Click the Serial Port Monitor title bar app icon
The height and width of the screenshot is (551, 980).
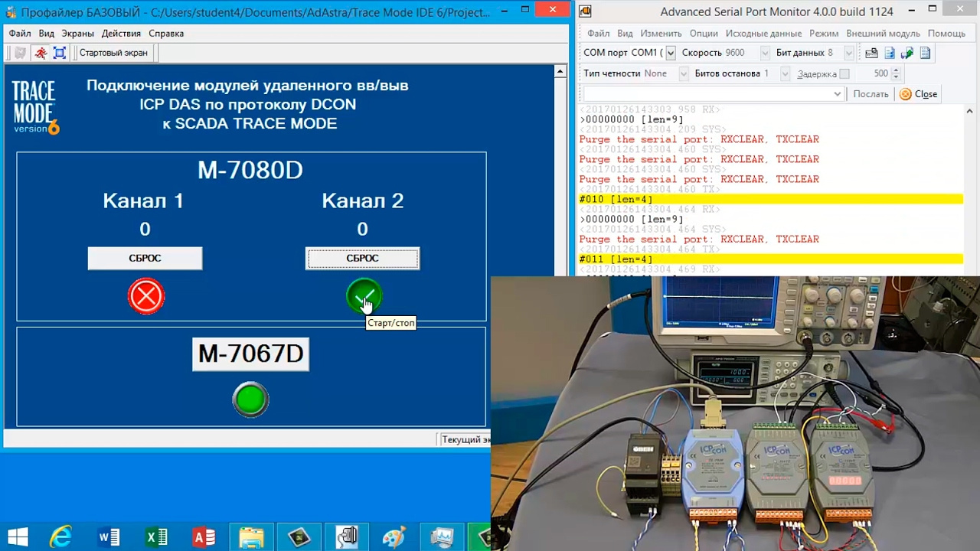(585, 11)
